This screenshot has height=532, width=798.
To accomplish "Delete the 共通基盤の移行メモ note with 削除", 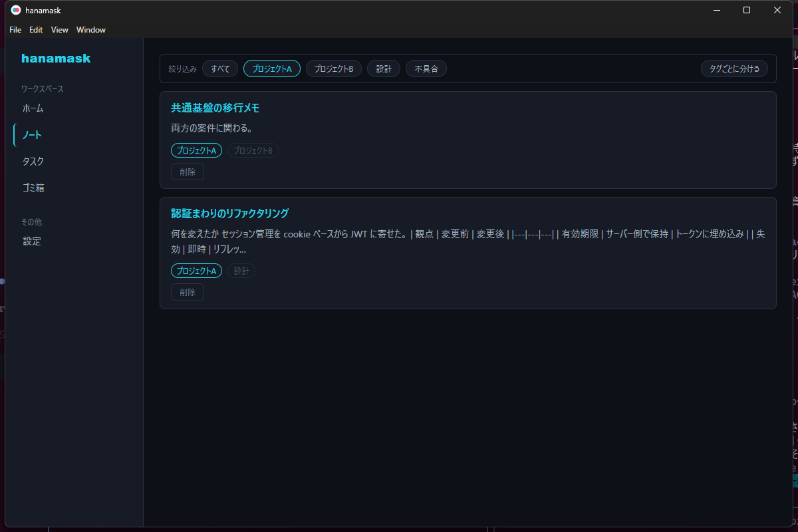I will pos(188,172).
